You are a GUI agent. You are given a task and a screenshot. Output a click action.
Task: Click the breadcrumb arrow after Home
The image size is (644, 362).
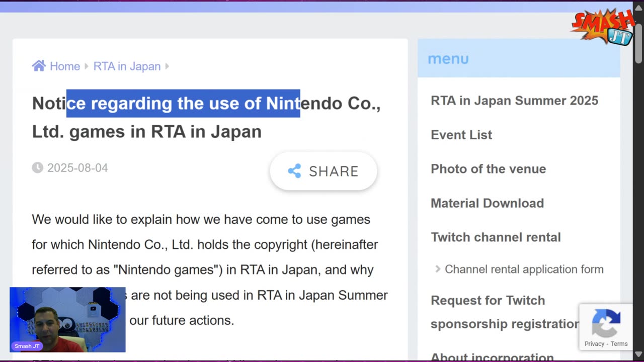tap(87, 66)
